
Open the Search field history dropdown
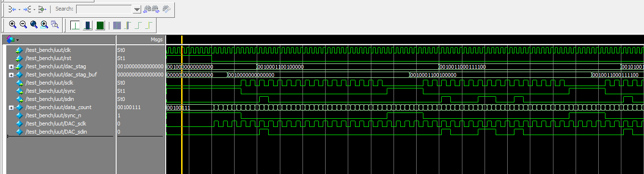pyautogui.click(x=137, y=9)
